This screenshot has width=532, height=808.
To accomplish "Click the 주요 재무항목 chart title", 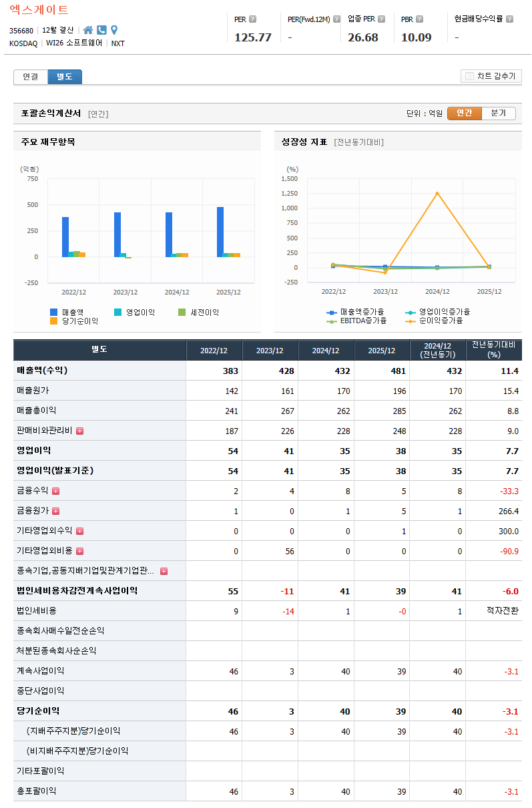I will pos(48,142).
